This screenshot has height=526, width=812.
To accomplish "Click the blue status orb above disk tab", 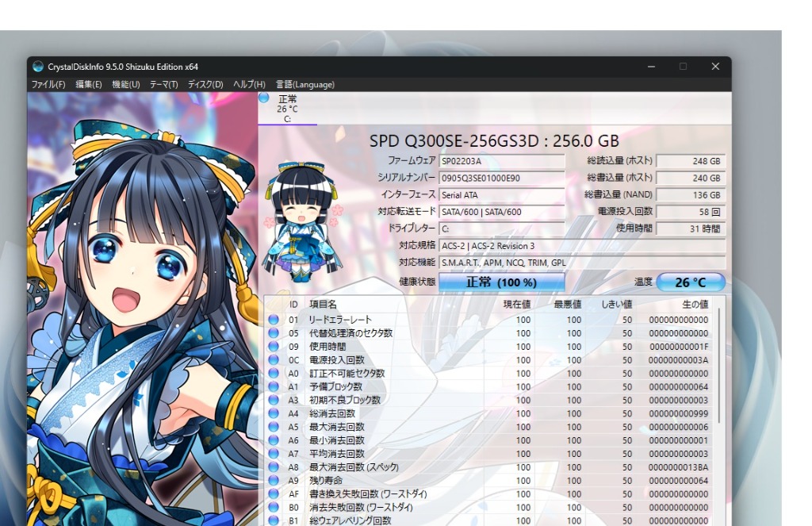I will (x=263, y=98).
